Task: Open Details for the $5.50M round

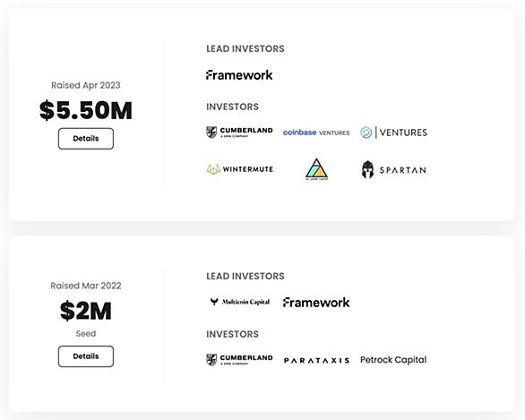Action: point(86,139)
